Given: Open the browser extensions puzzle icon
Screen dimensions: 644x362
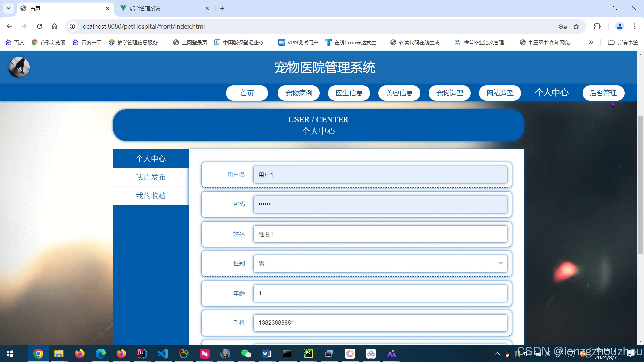Looking at the screenshot, I should [x=597, y=26].
